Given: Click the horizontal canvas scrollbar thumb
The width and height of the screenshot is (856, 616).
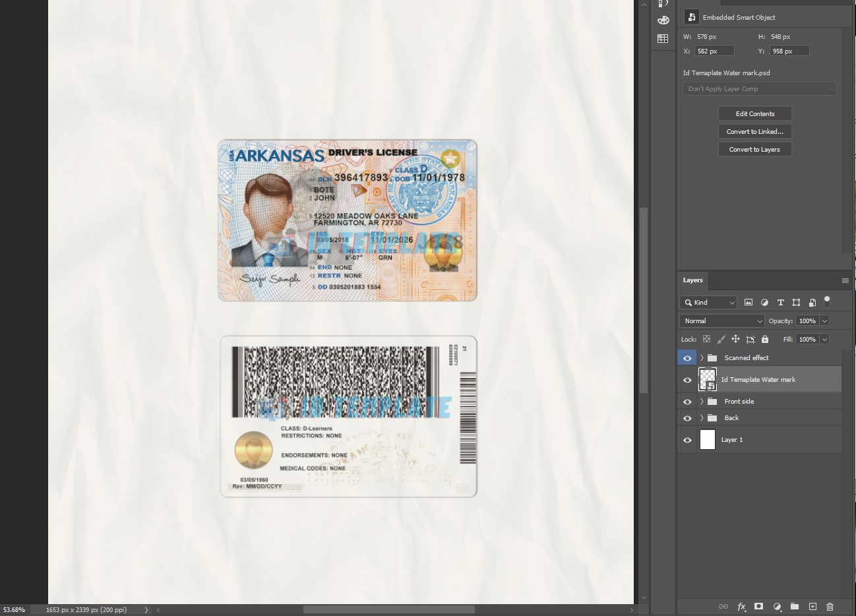Looking at the screenshot, I should click(388, 610).
